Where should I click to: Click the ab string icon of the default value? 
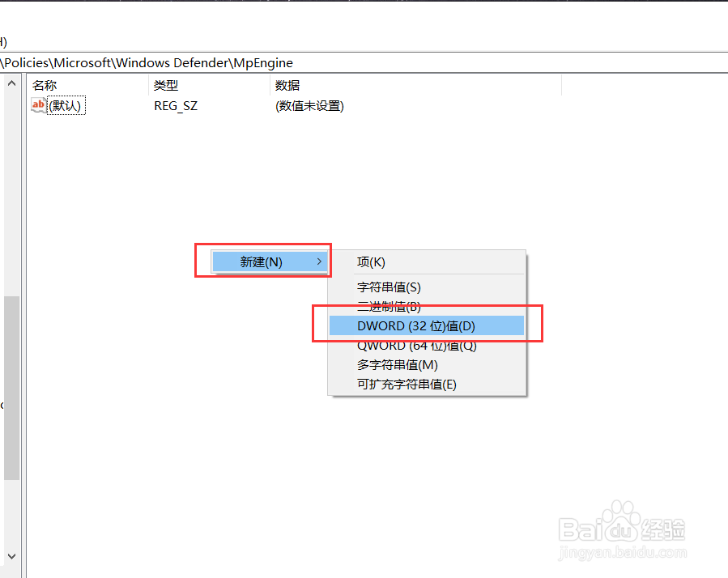pyautogui.click(x=39, y=105)
